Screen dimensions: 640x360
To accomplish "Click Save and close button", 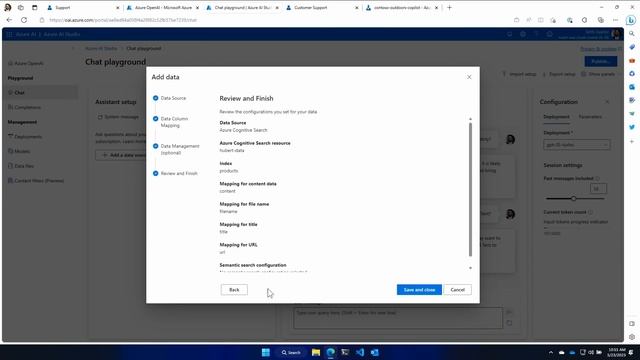I will (419, 290).
